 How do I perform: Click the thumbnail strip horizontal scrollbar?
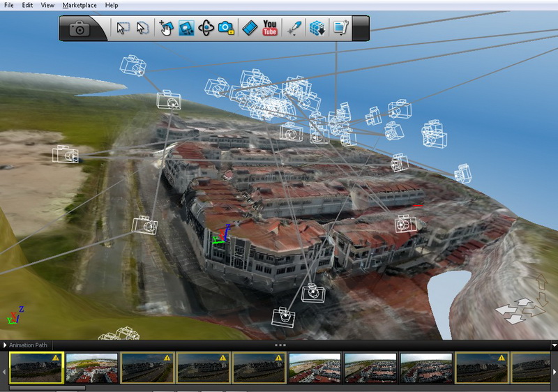tap(56, 388)
